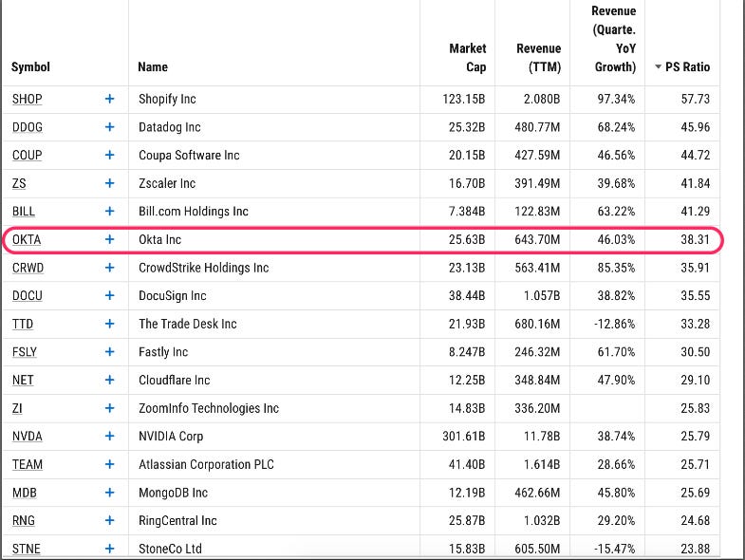Click the plus icon next to CRWD
This screenshot has width=745, height=560.
[110, 268]
